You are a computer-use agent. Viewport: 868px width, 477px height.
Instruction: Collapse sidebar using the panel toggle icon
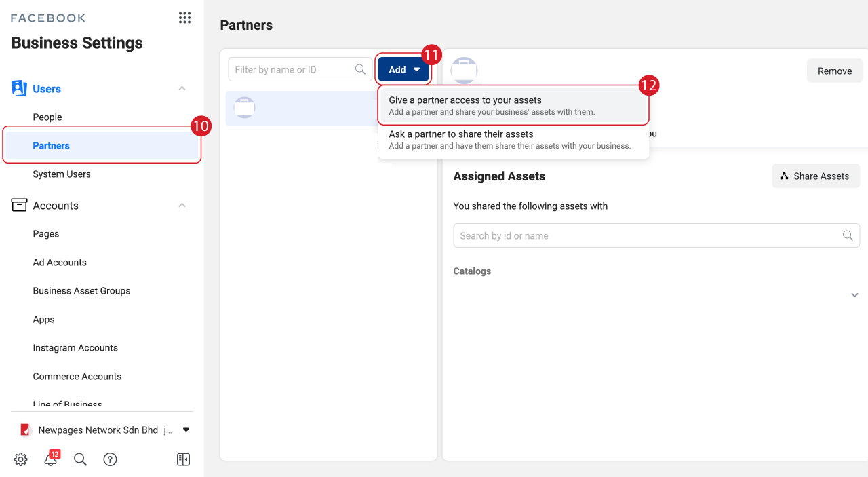pos(183,459)
